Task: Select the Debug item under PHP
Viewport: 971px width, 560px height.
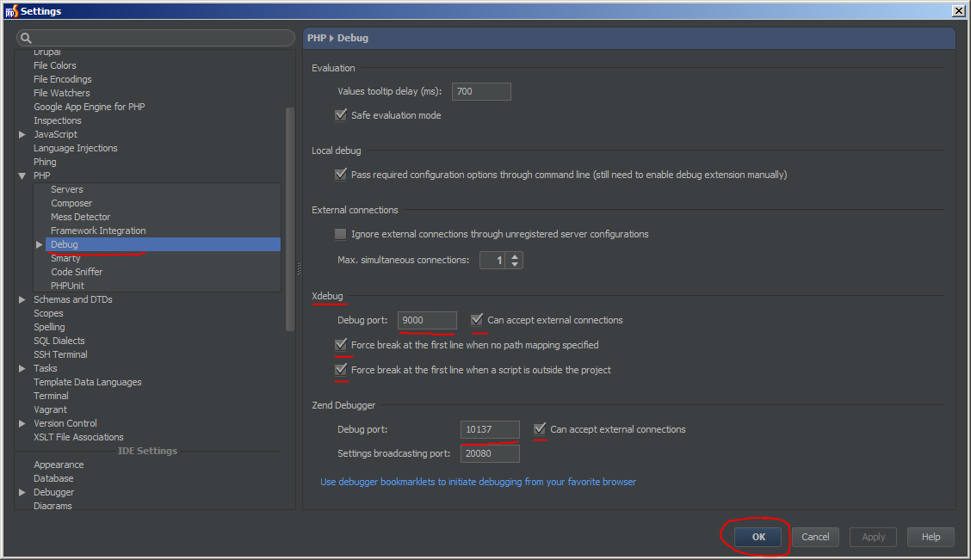Action: tap(163, 244)
